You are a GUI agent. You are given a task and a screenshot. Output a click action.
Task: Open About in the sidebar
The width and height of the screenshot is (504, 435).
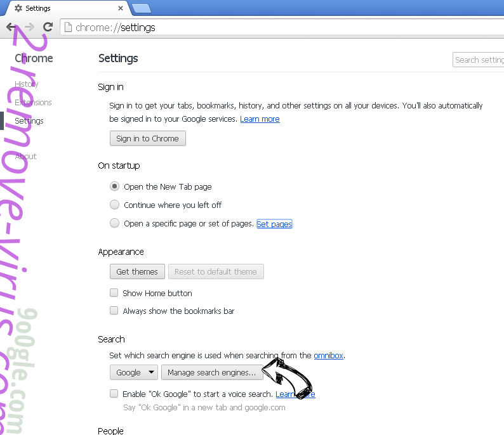point(25,157)
